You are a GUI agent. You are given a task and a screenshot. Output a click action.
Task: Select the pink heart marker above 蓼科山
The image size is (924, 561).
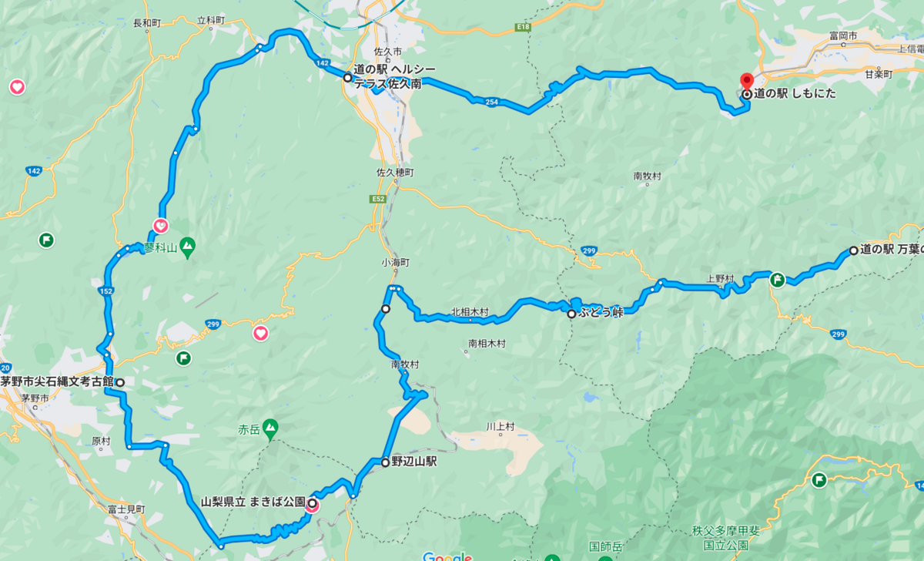(x=160, y=226)
